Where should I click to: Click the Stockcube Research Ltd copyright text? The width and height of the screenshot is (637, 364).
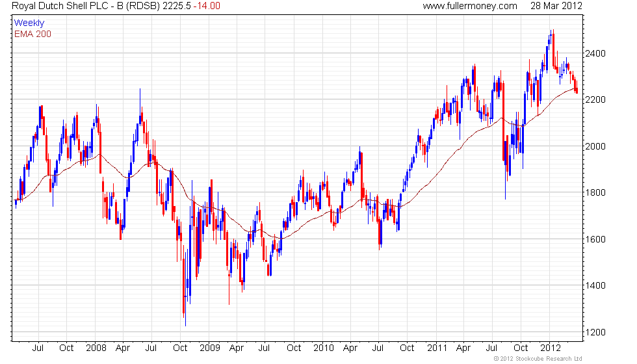coord(538,359)
